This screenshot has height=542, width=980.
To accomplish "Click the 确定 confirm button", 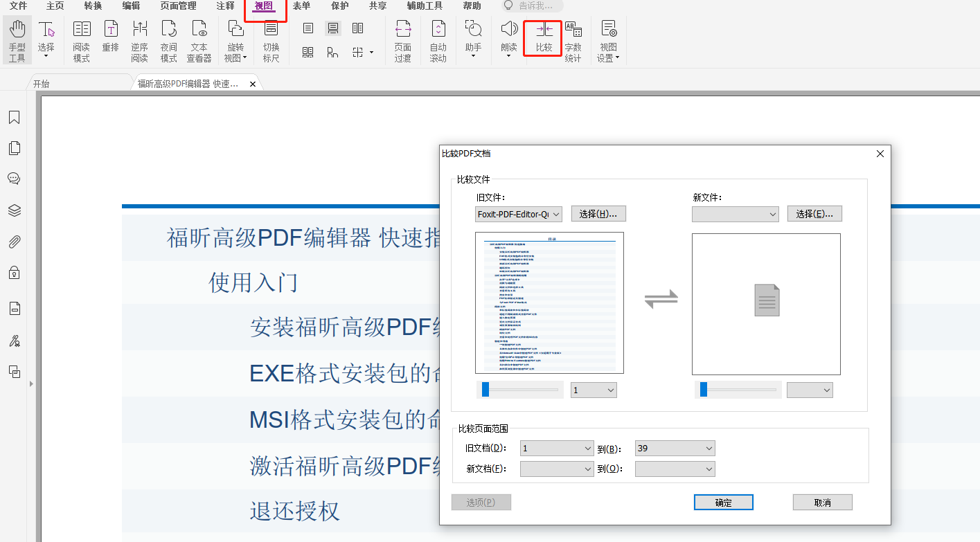I will [x=723, y=502].
